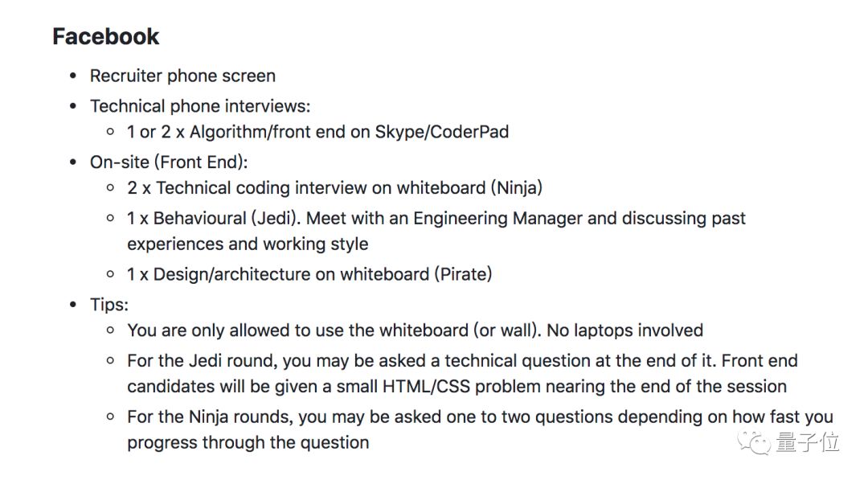Select the 'Recruiter phone screen' line
Viewport: 868px width, 480px height.
pyautogui.click(x=182, y=76)
